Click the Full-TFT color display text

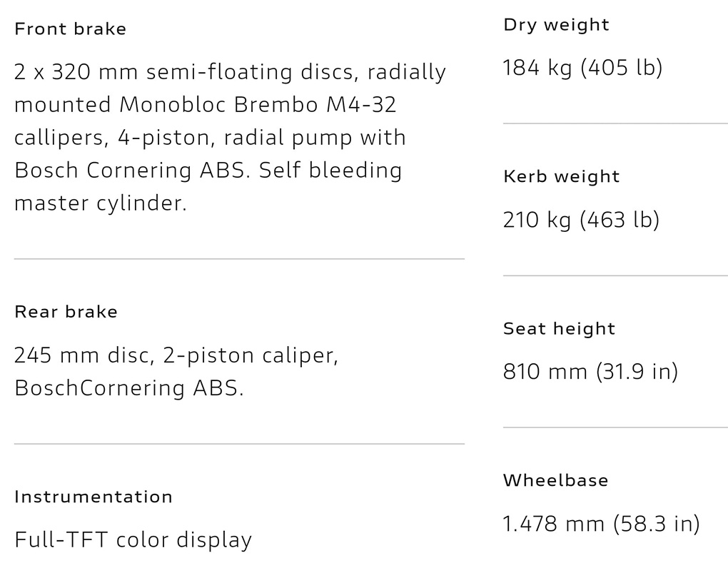pyautogui.click(x=133, y=540)
